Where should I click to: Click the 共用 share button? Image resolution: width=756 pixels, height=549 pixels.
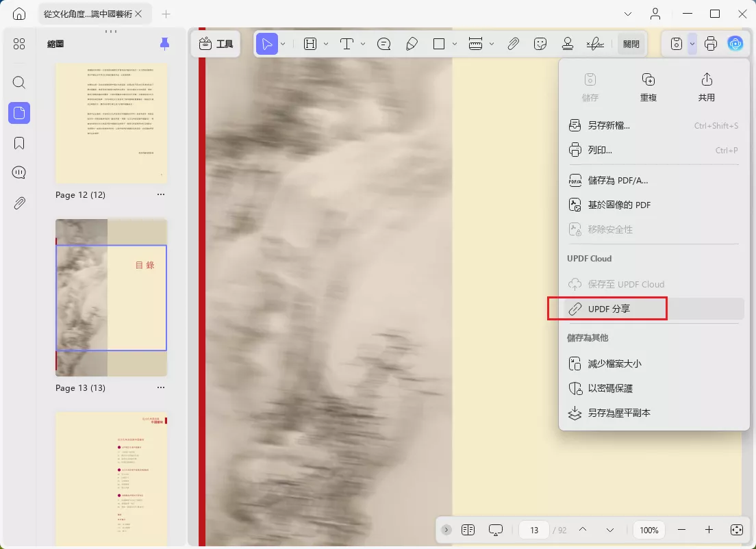(x=706, y=87)
